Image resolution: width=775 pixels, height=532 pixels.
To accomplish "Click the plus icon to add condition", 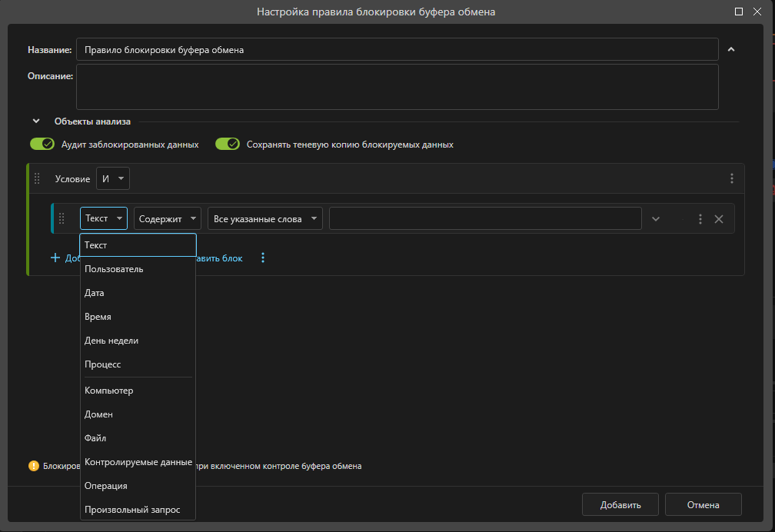I will [x=55, y=258].
